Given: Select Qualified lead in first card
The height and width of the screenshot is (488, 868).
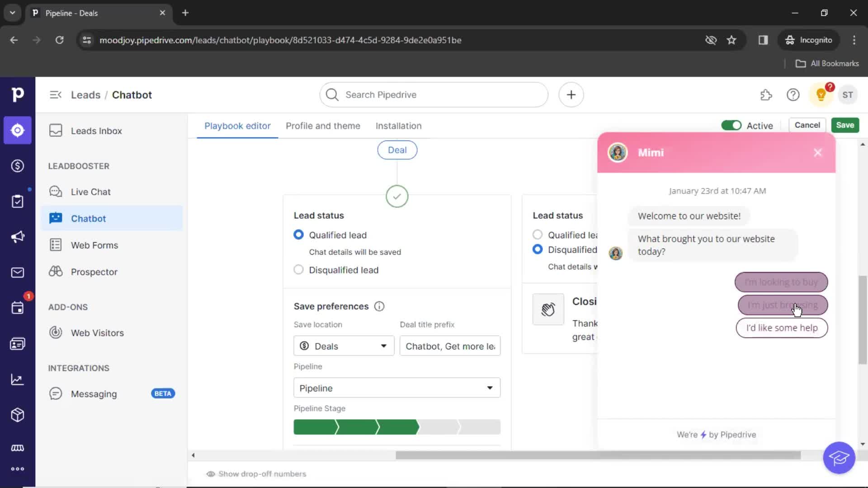Looking at the screenshot, I should 298,235.
